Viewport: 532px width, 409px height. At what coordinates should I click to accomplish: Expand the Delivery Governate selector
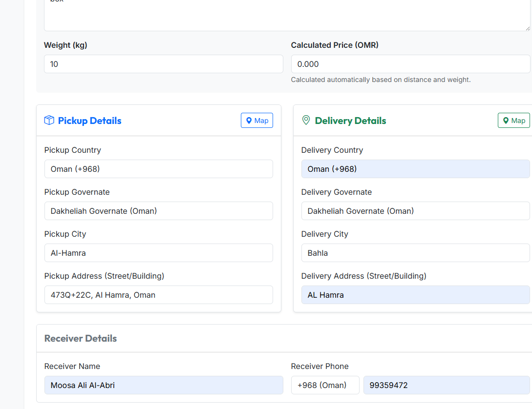click(x=415, y=211)
